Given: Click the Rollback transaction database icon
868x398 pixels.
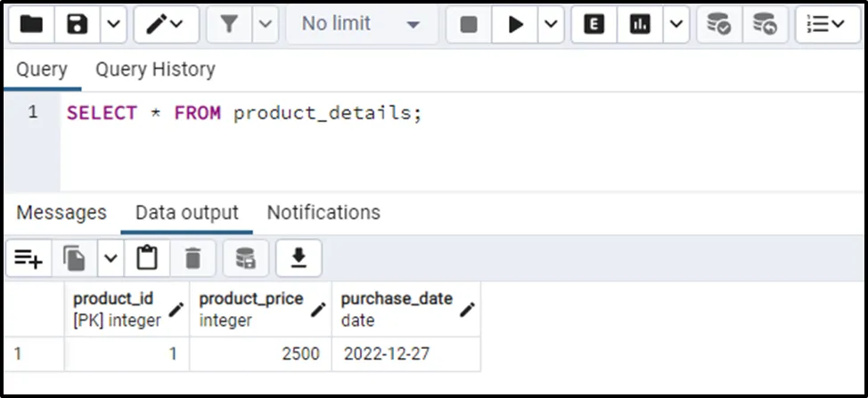Looking at the screenshot, I should pos(764,25).
